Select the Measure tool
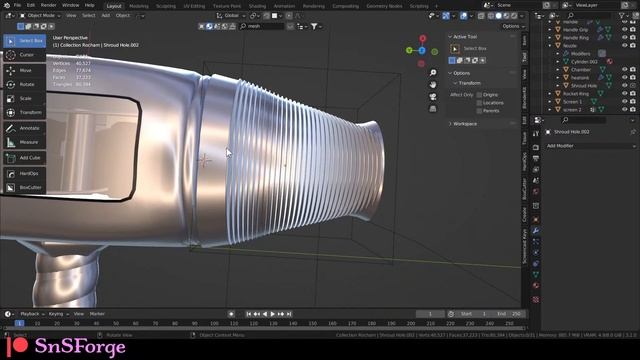 coord(24,142)
